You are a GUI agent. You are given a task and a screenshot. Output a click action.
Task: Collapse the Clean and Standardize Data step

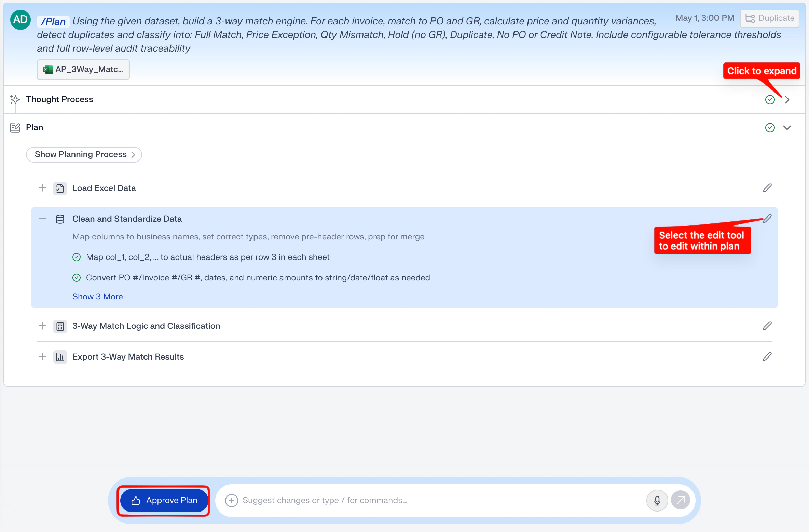pos(42,219)
